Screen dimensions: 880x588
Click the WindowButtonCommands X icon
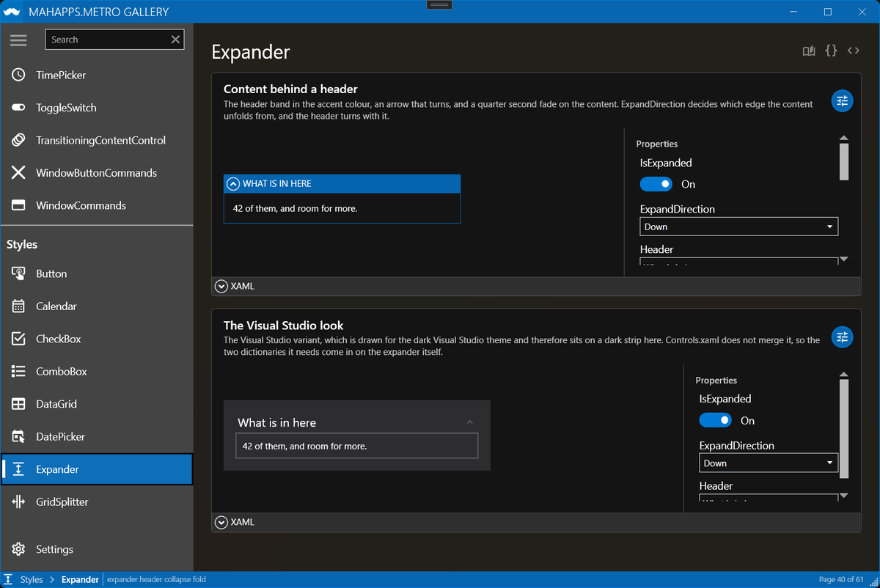(x=18, y=173)
